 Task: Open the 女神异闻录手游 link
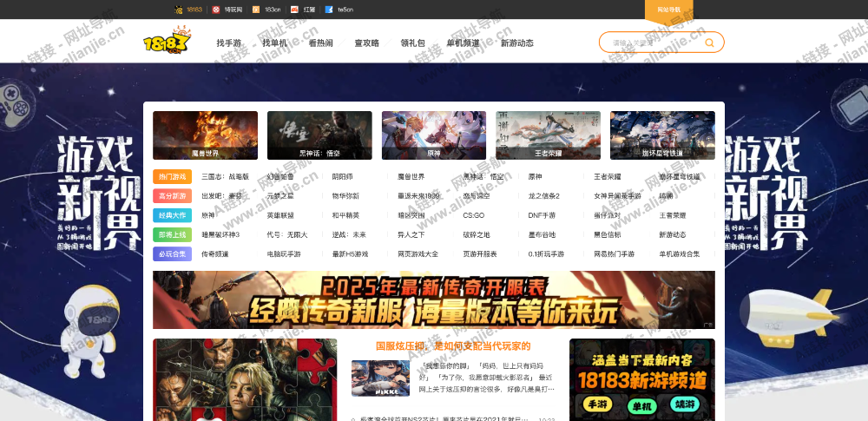click(617, 196)
